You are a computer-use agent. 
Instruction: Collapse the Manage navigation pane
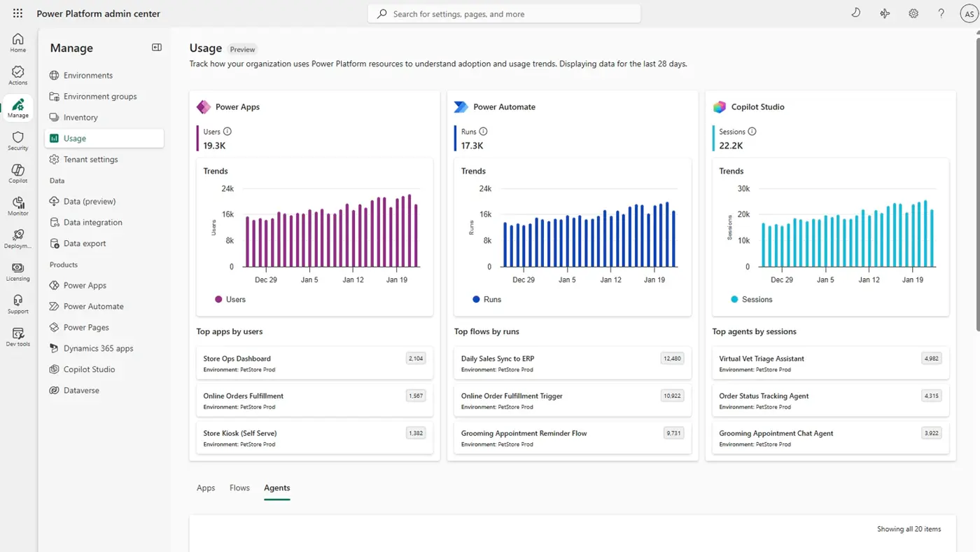pos(157,48)
